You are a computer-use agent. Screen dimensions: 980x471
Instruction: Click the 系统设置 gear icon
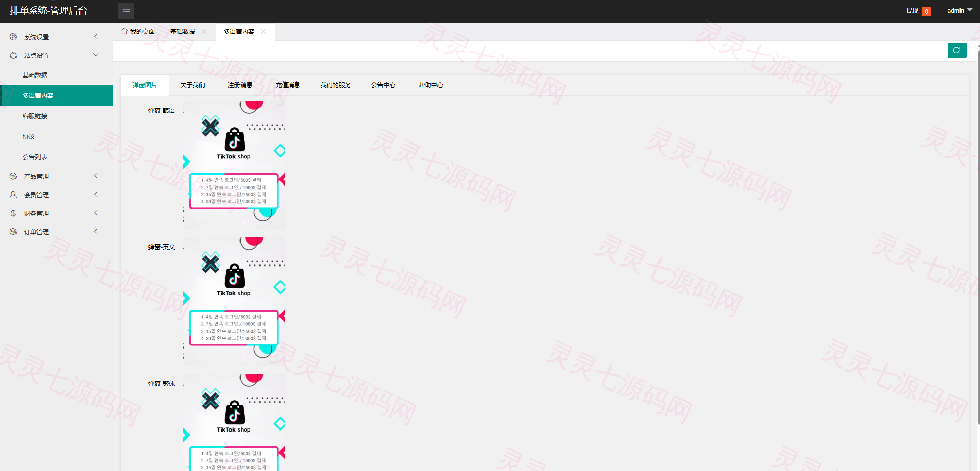tap(13, 37)
